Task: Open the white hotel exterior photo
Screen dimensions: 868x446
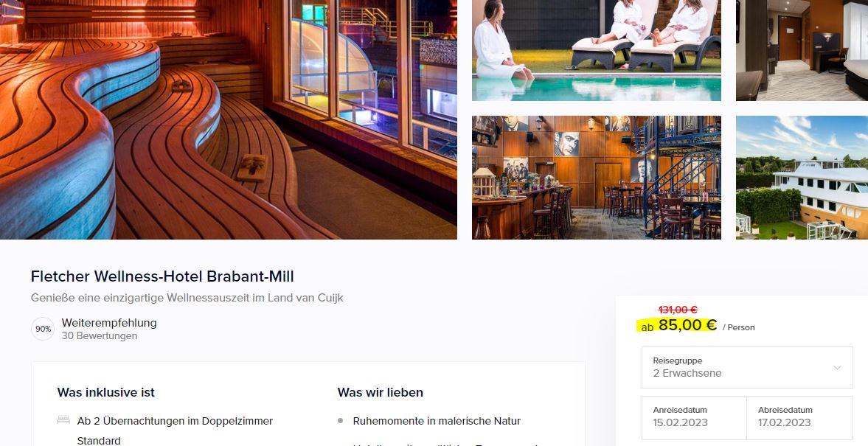Action: click(802, 178)
